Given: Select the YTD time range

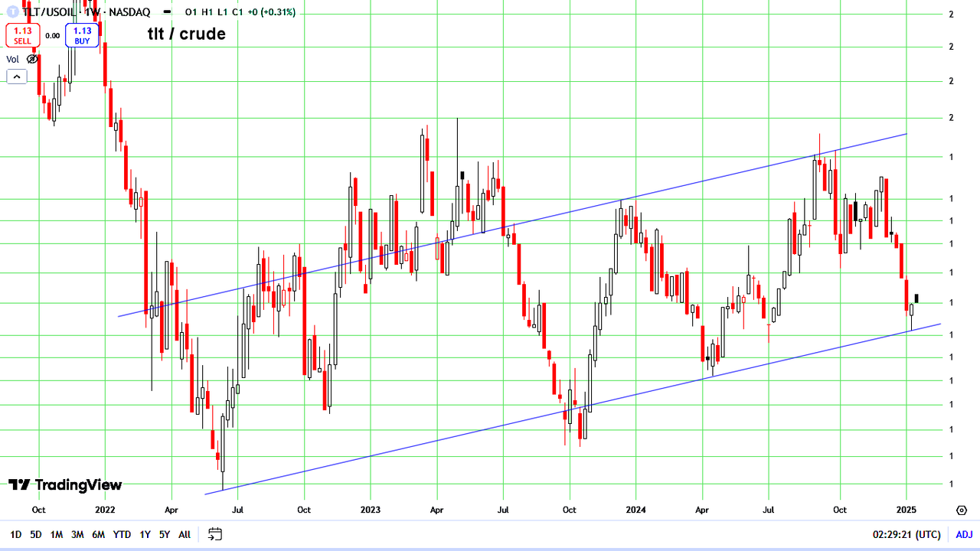Looking at the screenshot, I should (122, 534).
